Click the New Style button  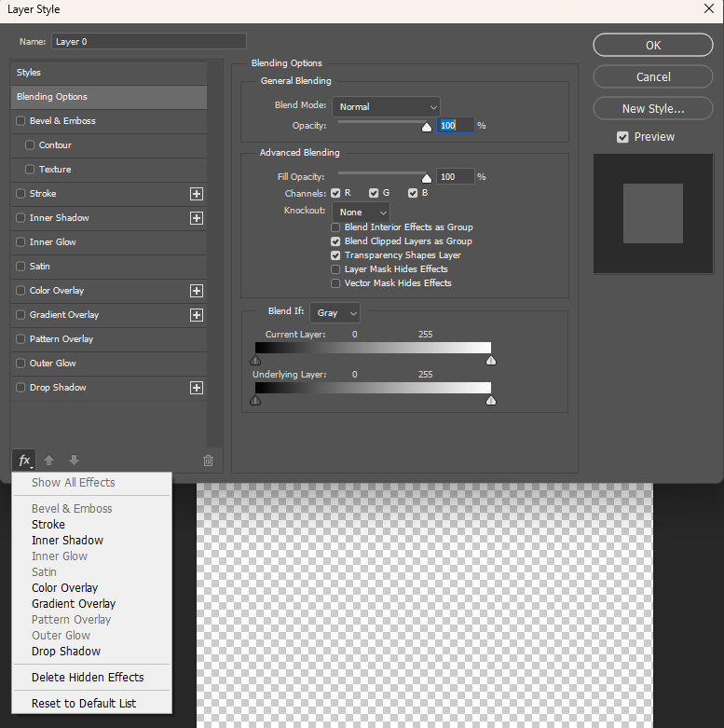(653, 109)
